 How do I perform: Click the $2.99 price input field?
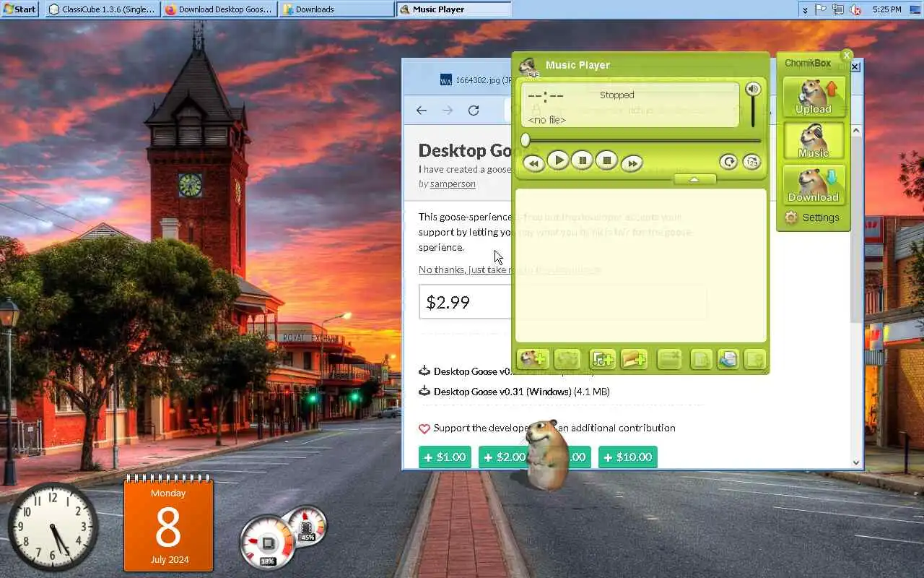point(562,302)
